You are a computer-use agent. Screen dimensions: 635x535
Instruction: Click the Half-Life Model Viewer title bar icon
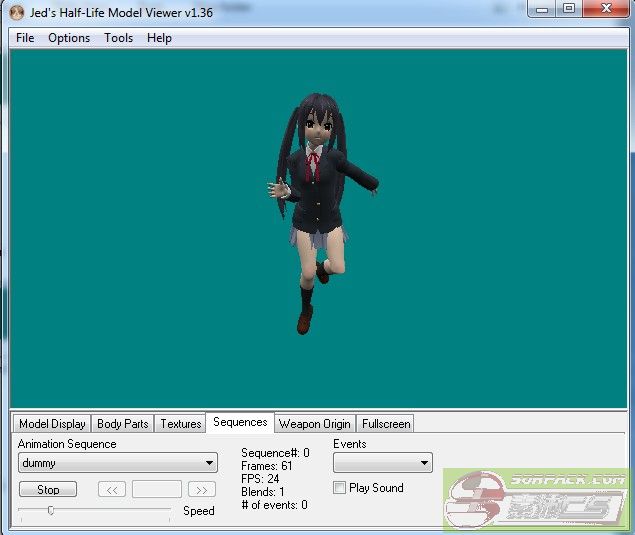point(16,12)
